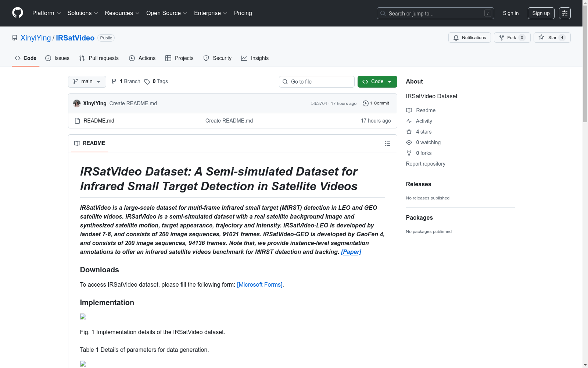Open the Security tab
The image size is (588, 368).
(218, 58)
